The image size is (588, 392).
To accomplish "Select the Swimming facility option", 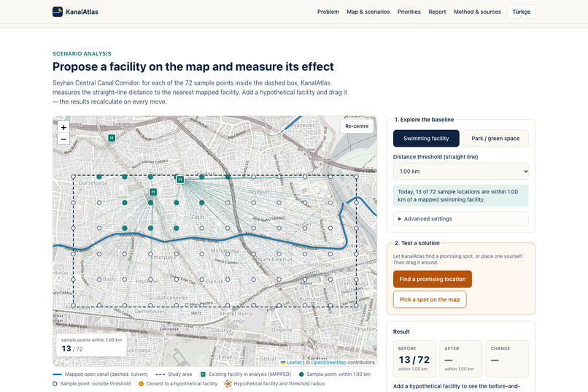I will point(426,139).
